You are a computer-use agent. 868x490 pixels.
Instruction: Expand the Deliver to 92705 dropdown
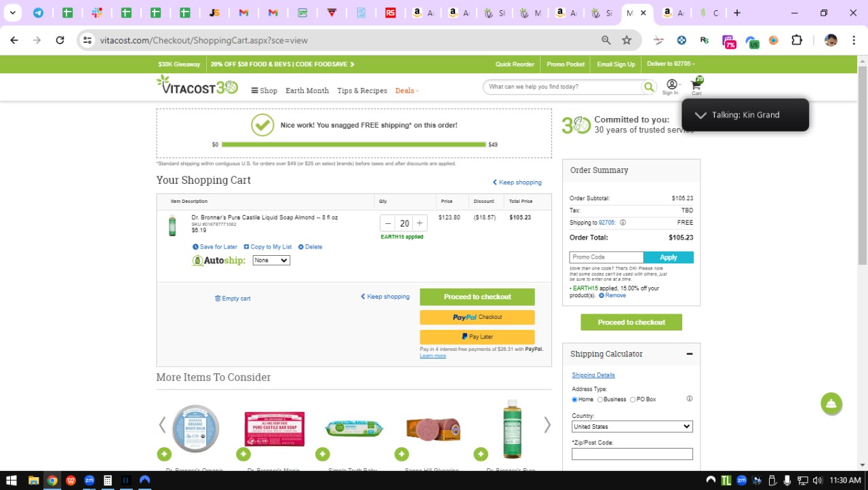pyautogui.click(x=671, y=64)
